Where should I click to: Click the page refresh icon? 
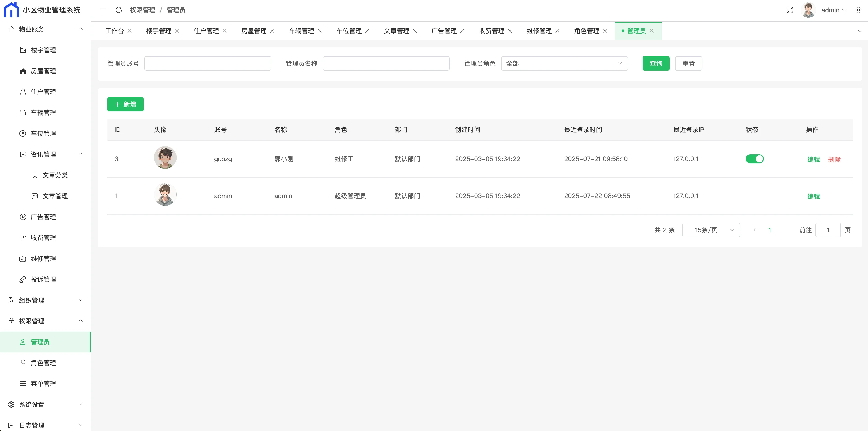(x=119, y=10)
